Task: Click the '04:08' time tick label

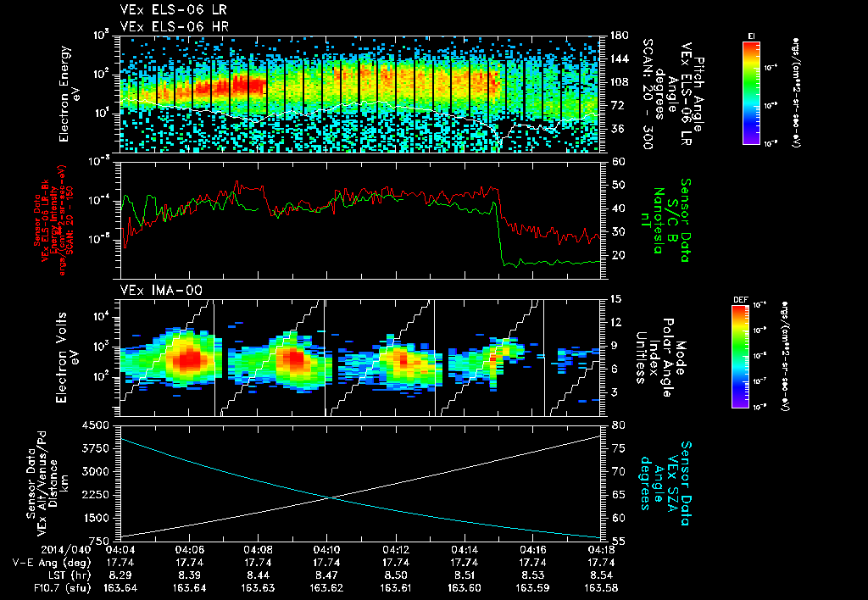Action: [258, 551]
